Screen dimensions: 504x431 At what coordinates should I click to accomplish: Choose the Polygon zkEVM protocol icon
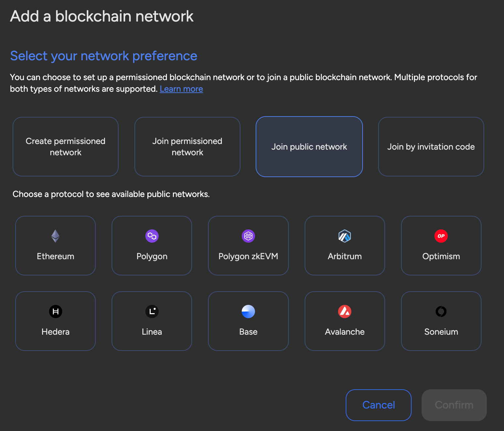248,236
